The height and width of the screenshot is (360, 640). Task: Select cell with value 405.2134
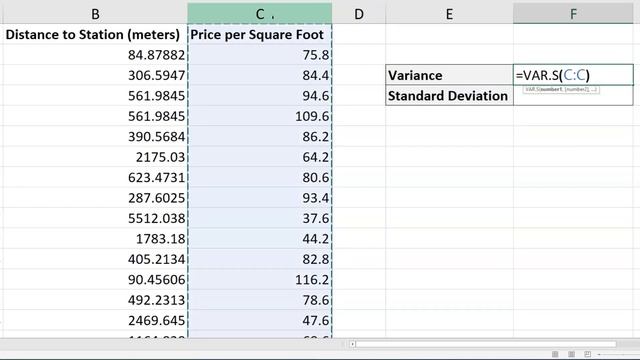pos(95,259)
